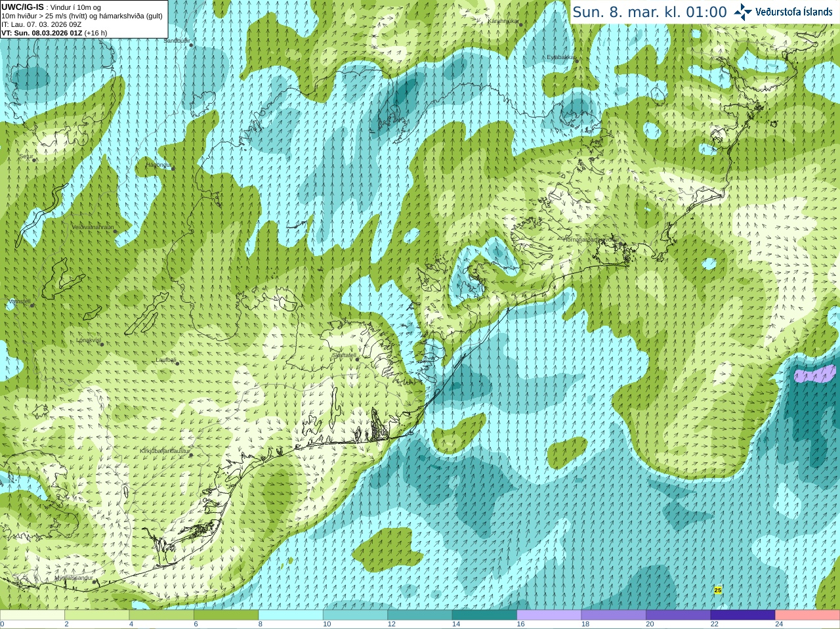Image resolution: width=840 pixels, height=629 pixels.
Task: Click the '10m hviður > 25 m/s' description line
Action: 82,16
